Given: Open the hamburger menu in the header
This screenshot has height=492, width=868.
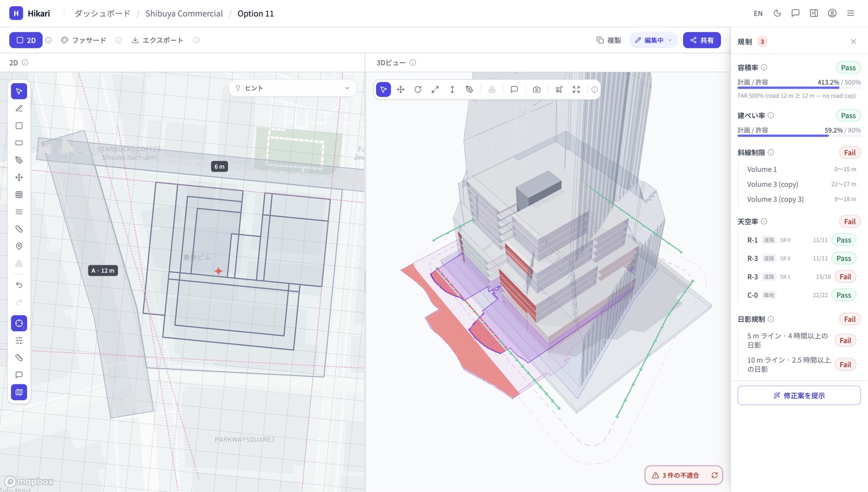Looking at the screenshot, I should tap(851, 13).
